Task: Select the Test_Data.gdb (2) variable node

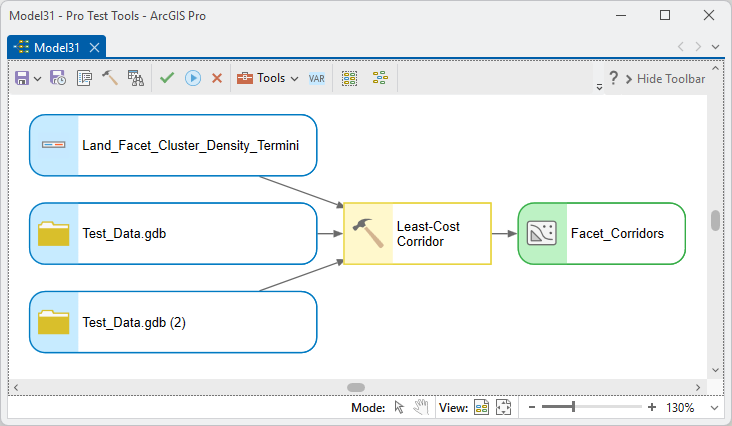Action: (173, 322)
